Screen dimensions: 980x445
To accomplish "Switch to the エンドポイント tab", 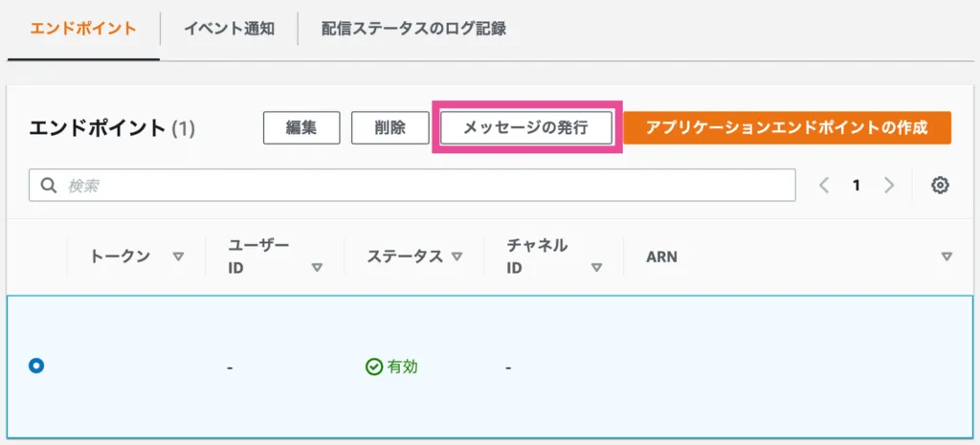I will tap(82, 29).
